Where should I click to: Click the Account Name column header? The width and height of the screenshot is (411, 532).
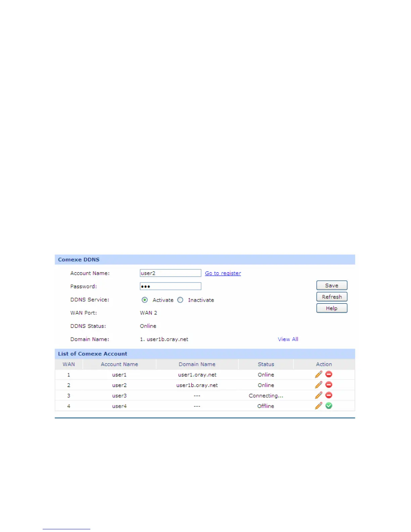point(120,364)
